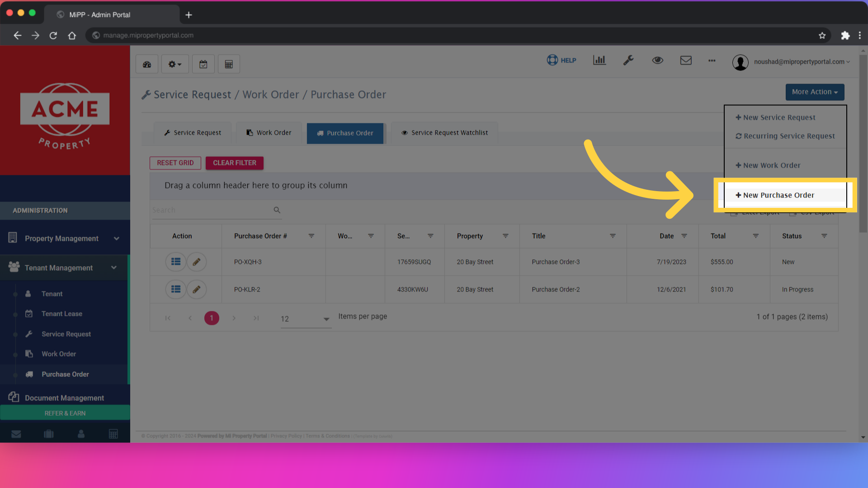Collapse Tenant Management sidebar section
This screenshot has width=868, height=488.
64,267
